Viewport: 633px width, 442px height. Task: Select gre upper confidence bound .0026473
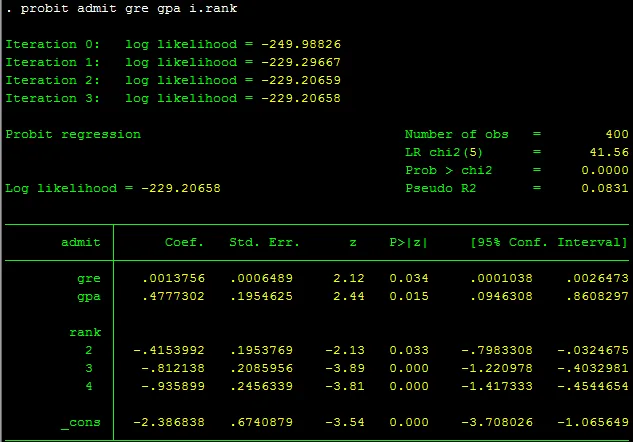(x=597, y=278)
